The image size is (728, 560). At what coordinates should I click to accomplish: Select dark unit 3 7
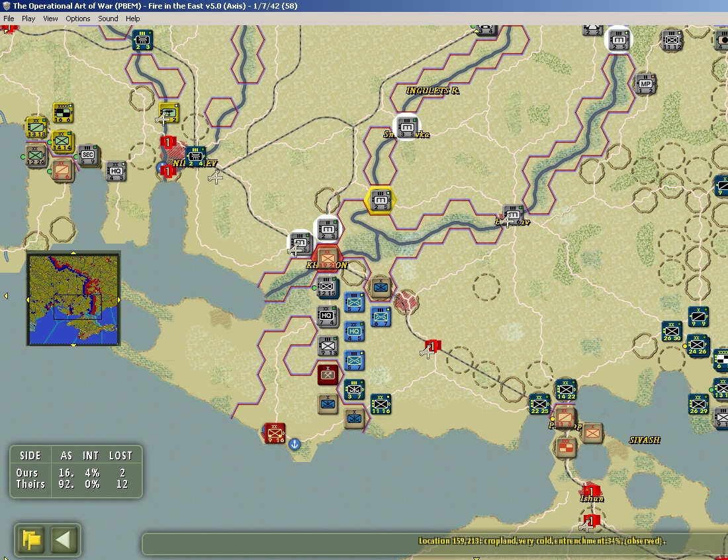click(354, 389)
